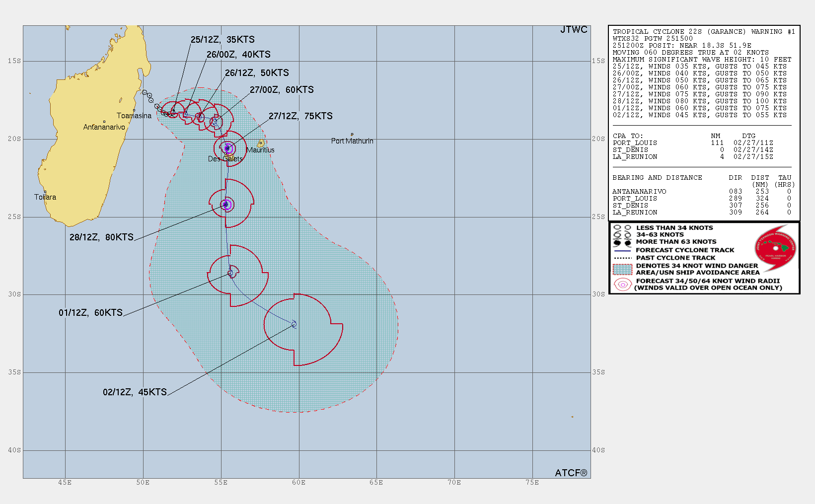Click the Toamasina label

(x=134, y=116)
